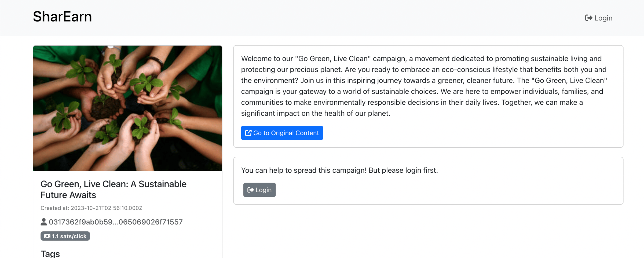This screenshot has height=258, width=644.
Task: Select the creator pubkey 0317362f9ab0b59...
Action: 116,222
